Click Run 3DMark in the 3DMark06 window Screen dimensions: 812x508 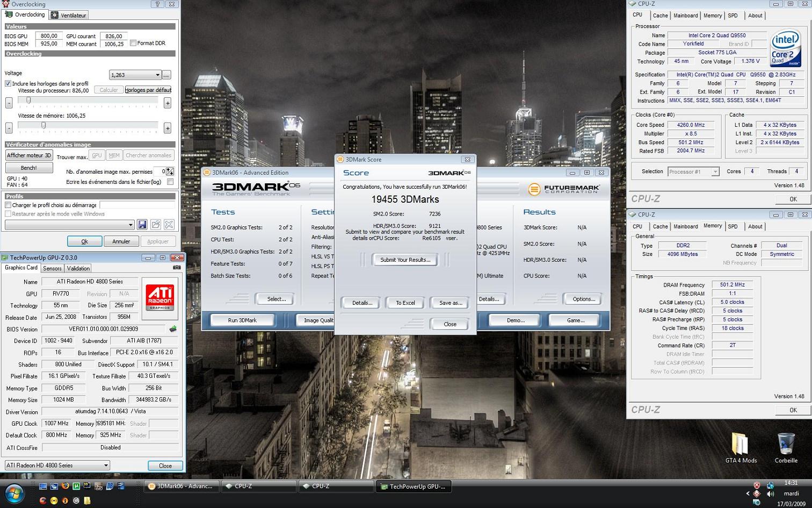click(x=242, y=320)
